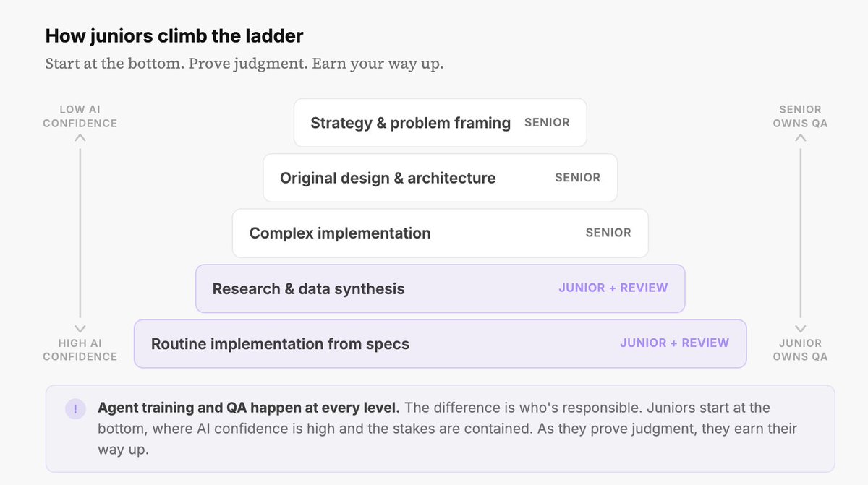Click the SENIOR tag on Complex implementation
The image size is (868, 485).
[x=608, y=233]
